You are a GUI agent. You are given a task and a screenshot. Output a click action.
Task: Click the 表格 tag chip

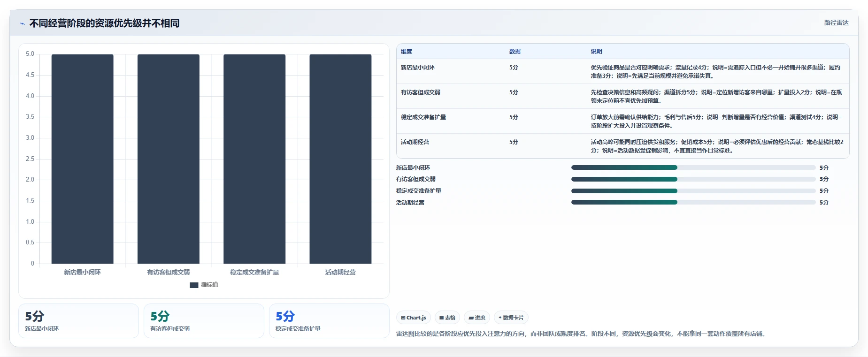(x=447, y=318)
